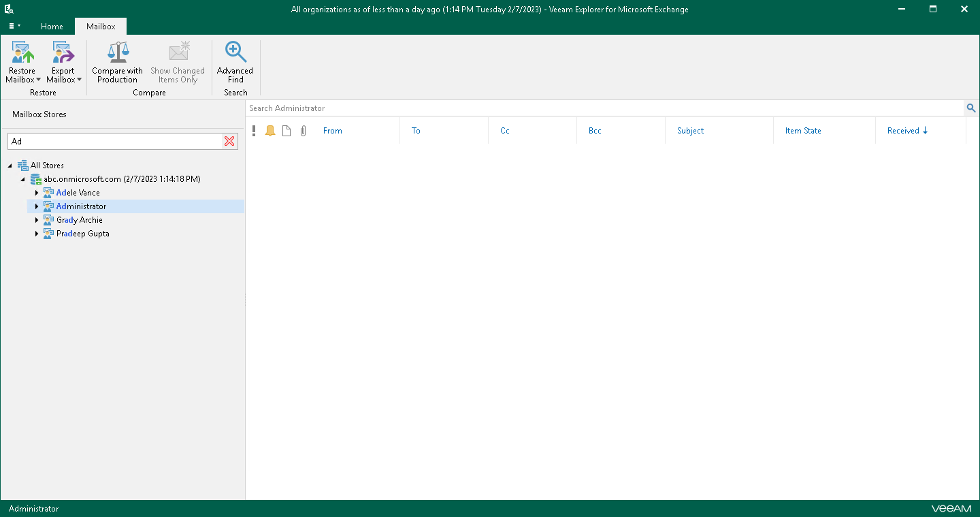
Task: Select Administrator in the tree
Action: 82,206
